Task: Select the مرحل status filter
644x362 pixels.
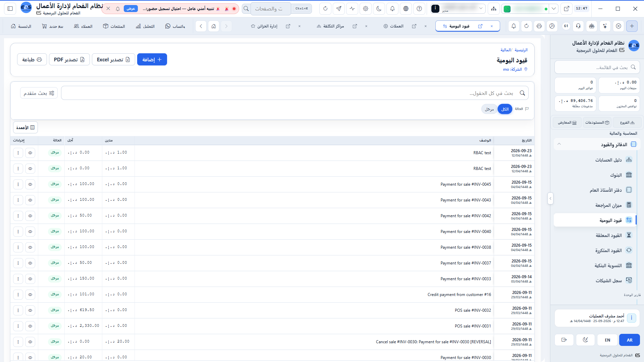Action: click(x=489, y=109)
